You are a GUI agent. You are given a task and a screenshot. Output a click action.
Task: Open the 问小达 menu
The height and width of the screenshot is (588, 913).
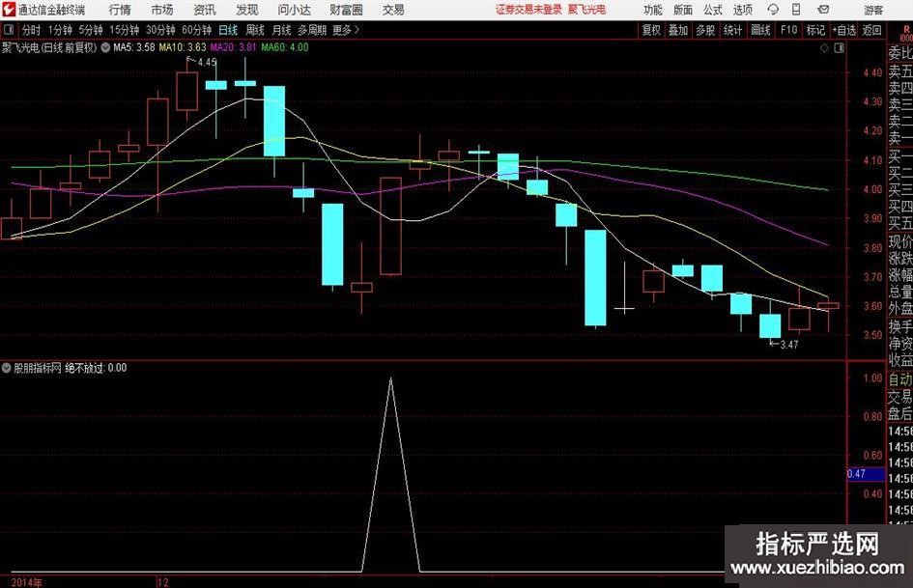click(x=294, y=10)
